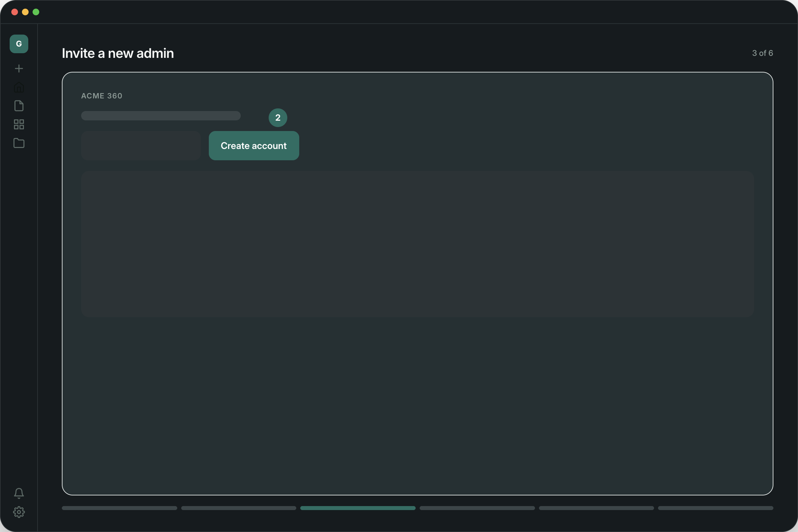Click the G workspace avatar
798x532 pixels.
(19, 44)
